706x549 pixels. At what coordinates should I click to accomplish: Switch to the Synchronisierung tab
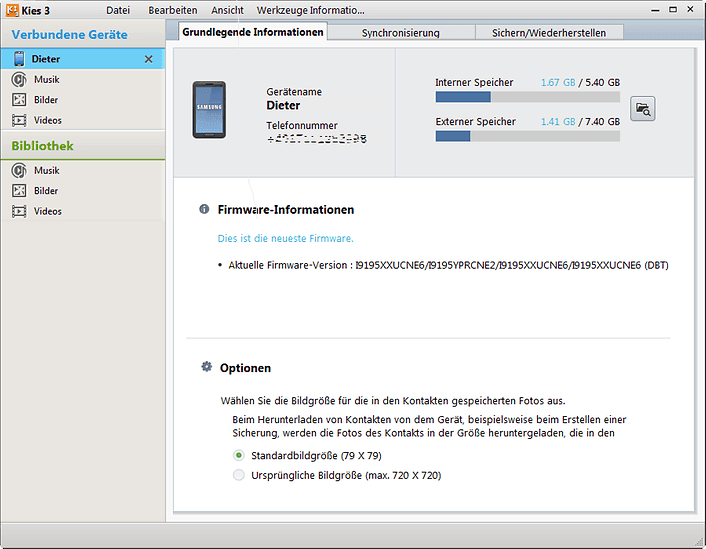[x=401, y=33]
